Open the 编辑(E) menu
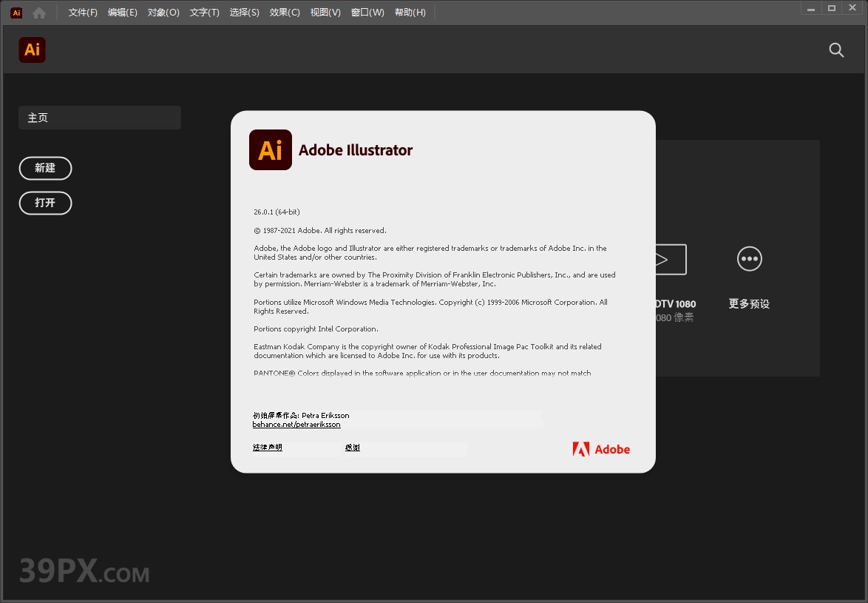Image resolution: width=868 pixels, height=603 pixels. click(122, 12)
